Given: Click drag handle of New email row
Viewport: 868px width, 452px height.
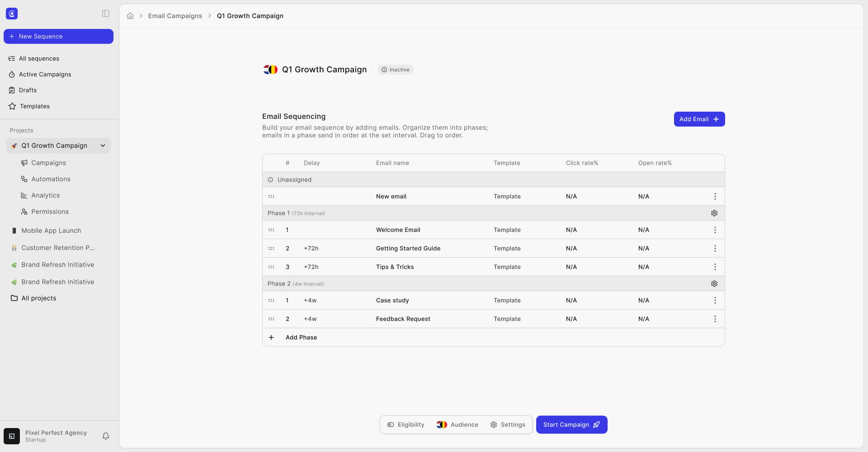Looking at the screenshot, I should click(271, 196).
